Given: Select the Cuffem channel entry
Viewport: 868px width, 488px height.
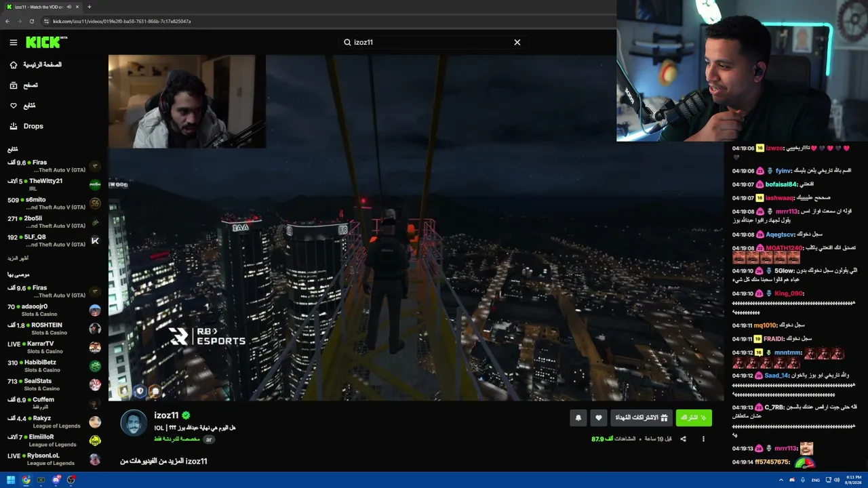Looking at the screenshot, I should [x=53, y=403].
